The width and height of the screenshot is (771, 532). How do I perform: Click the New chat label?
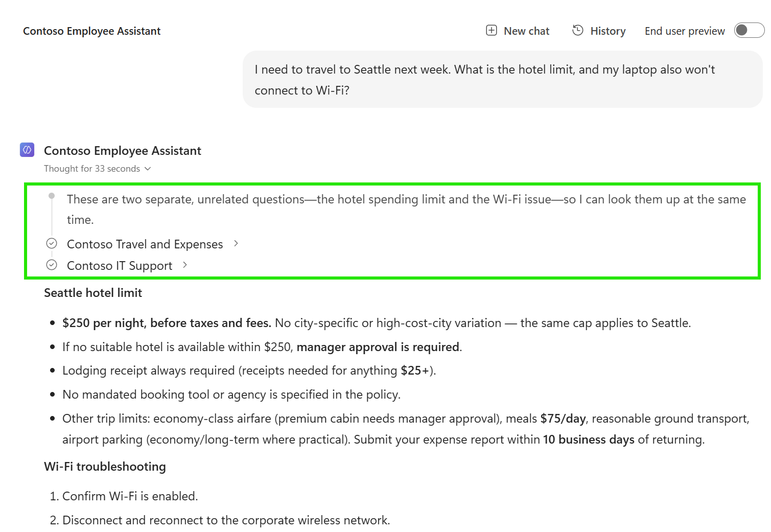pyautogui.click(x=526, y=31)
